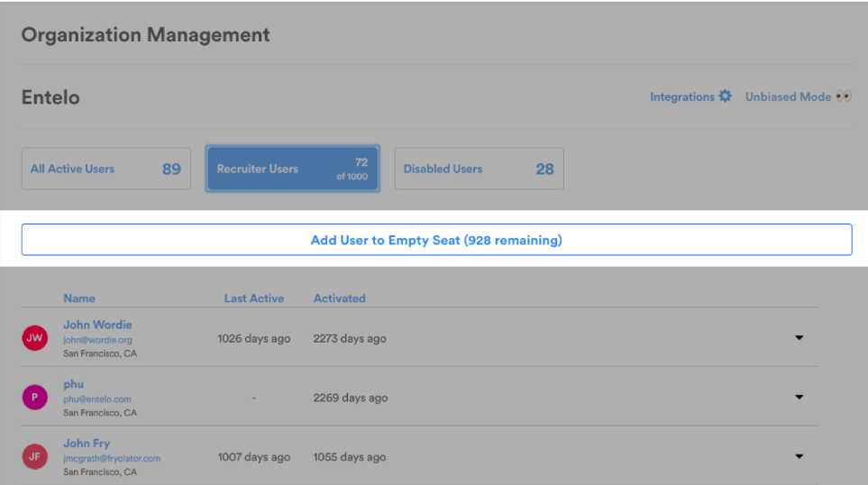Click the jmcgrath@fryolator.com email link

(112, 459)
